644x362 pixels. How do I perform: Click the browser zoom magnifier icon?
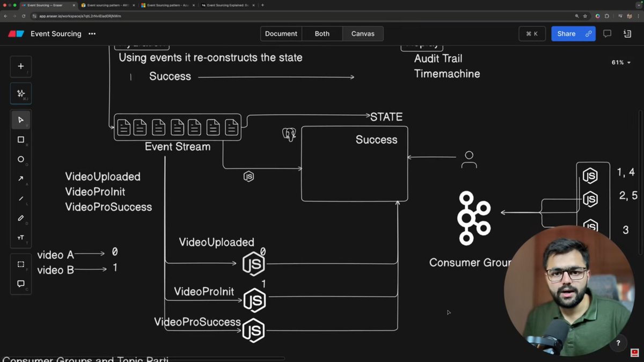point(577,16)
